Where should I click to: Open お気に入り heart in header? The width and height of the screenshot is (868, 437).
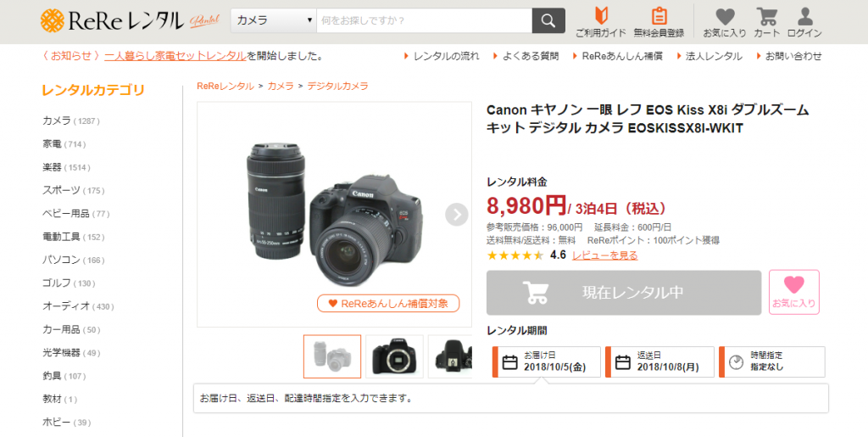click(725, 22)
